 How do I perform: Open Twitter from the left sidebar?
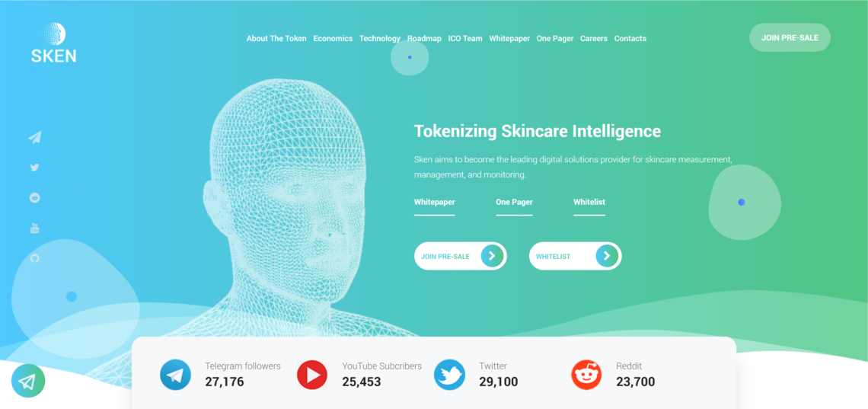click(35, 167)
